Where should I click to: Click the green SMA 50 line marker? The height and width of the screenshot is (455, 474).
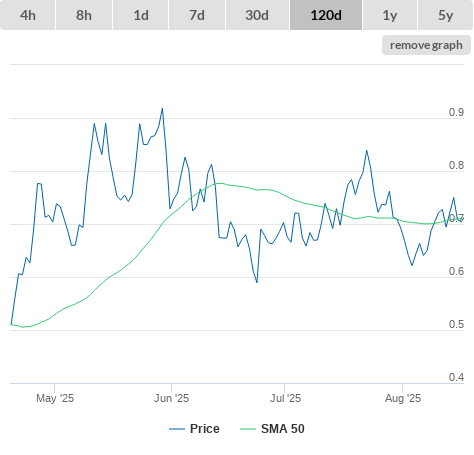point(248,429)
